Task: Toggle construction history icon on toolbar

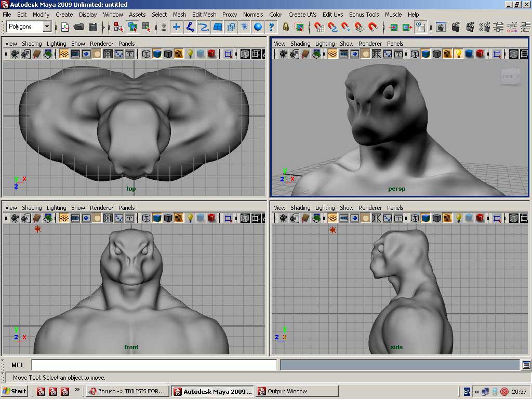Action: coord(420,26)
